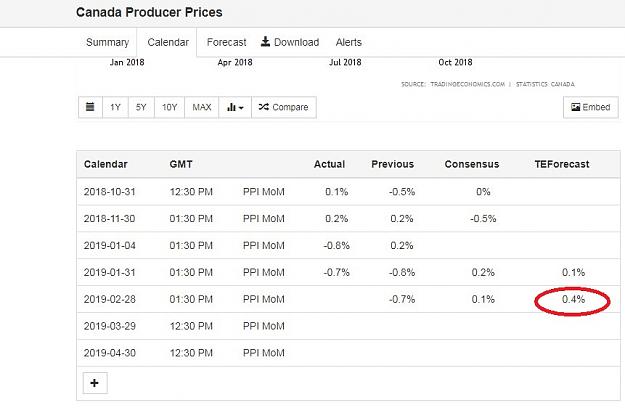Image resolution: width=625 pixels, height=413 pixels.
Task: Switch to the Forecast tab
Action: tap(226, 42)
